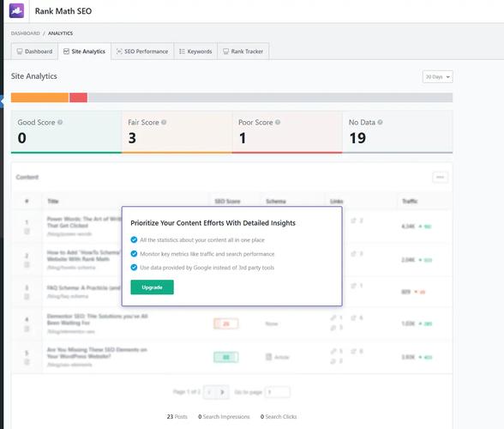Open the SEO Performance tab
Viewport: 504px width, 429px height.
[x=142, y=51]
